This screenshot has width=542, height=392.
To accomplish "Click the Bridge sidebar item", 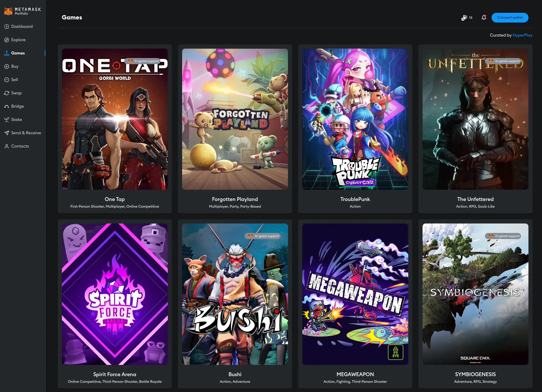I will point(17,106).
